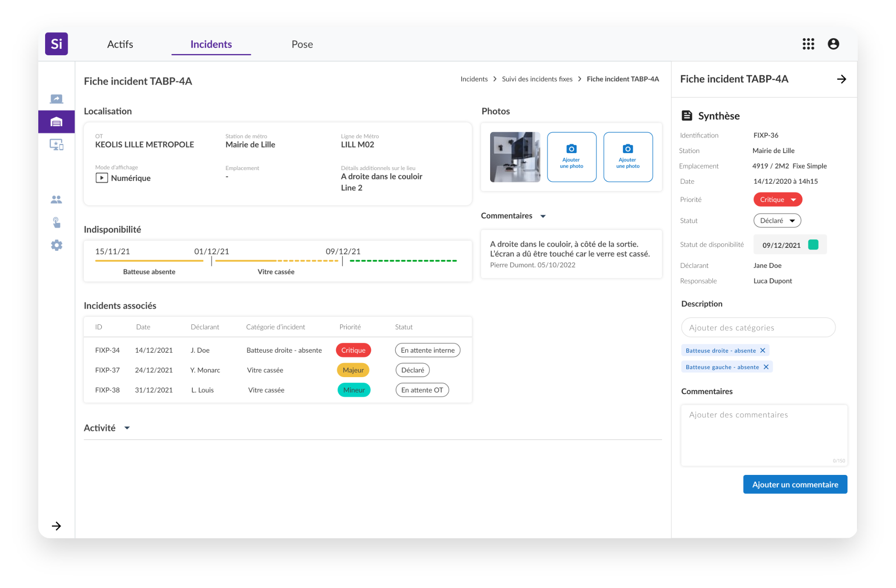Viewport: 896px width, 588px height.
Task: Open the apps grid menu icon
Action: coord(808,44)
